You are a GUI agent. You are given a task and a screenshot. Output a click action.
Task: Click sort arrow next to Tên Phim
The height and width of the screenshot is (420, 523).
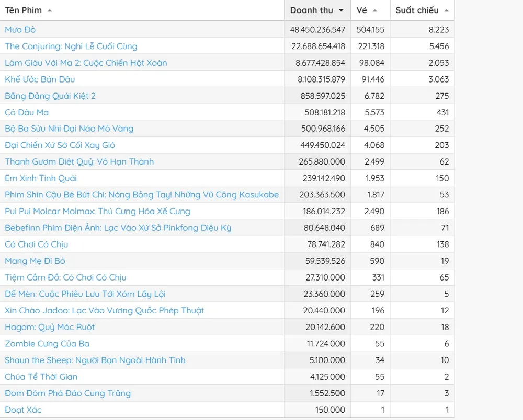[50, 10]
